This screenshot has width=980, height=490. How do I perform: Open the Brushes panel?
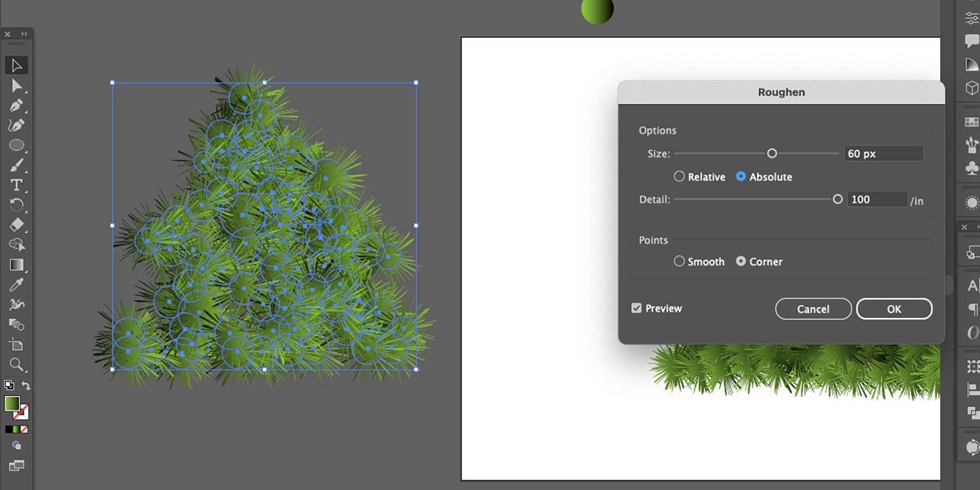(972, 144)
